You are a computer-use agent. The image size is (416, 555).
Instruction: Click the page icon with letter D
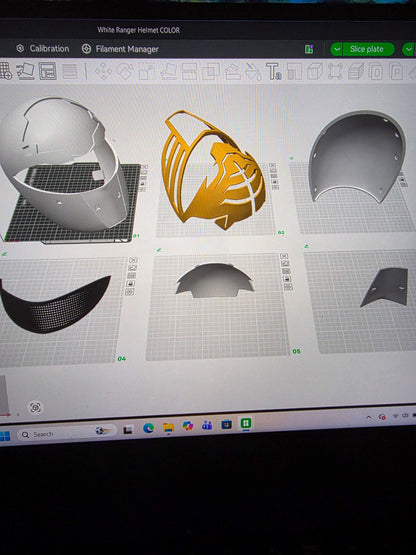[x=376, y=71]
